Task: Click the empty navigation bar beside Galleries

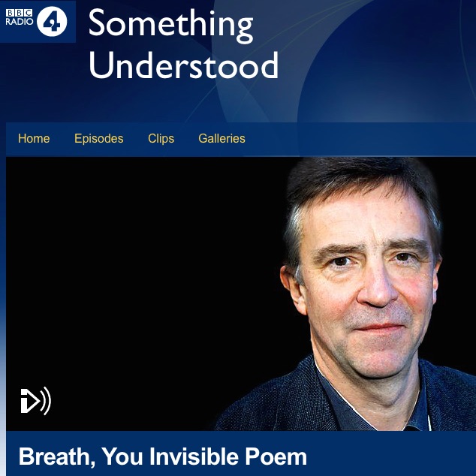Action: [358, 139]
